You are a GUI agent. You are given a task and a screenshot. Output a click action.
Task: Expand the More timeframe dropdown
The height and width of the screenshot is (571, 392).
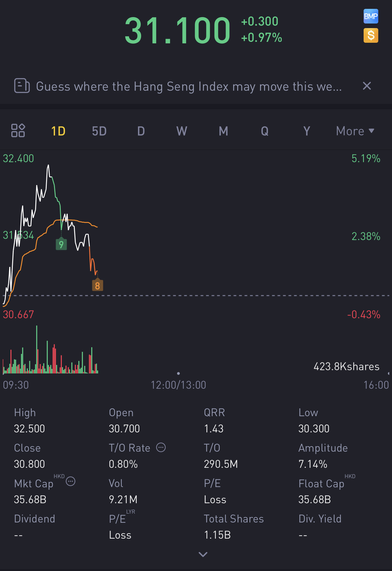(x=355, y=131)
